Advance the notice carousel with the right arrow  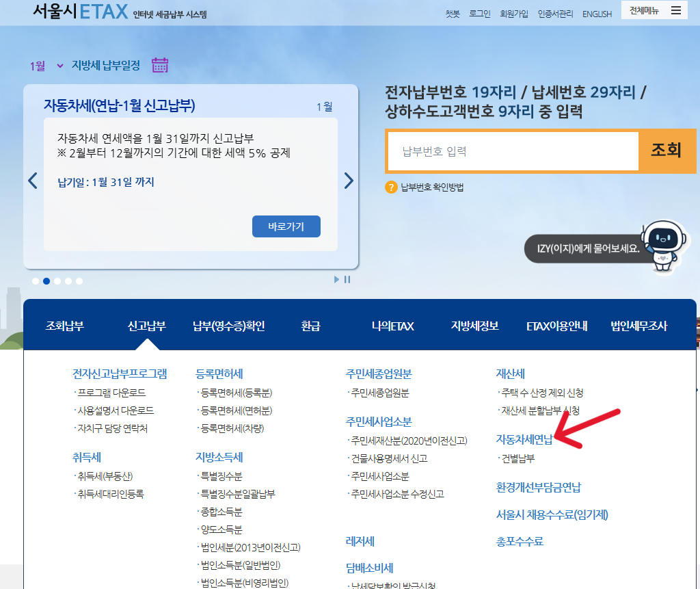349,180
